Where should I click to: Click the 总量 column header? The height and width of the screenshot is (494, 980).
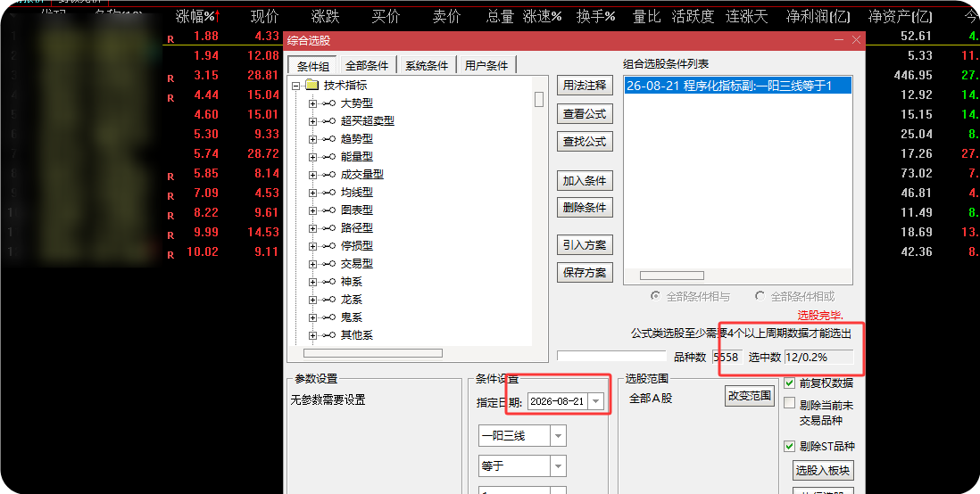pos(500,17)
